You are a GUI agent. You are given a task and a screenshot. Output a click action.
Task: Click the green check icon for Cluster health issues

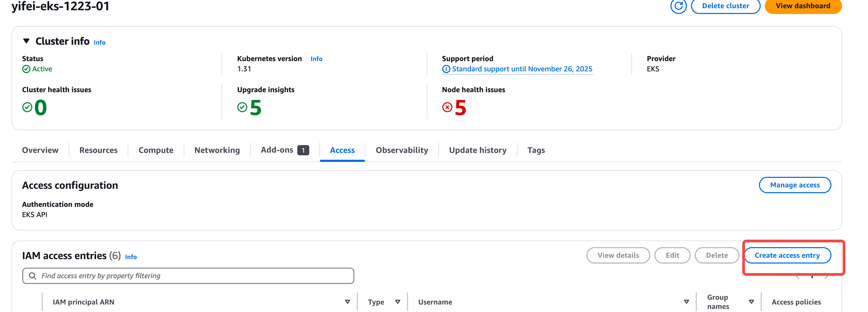[27, 107]
